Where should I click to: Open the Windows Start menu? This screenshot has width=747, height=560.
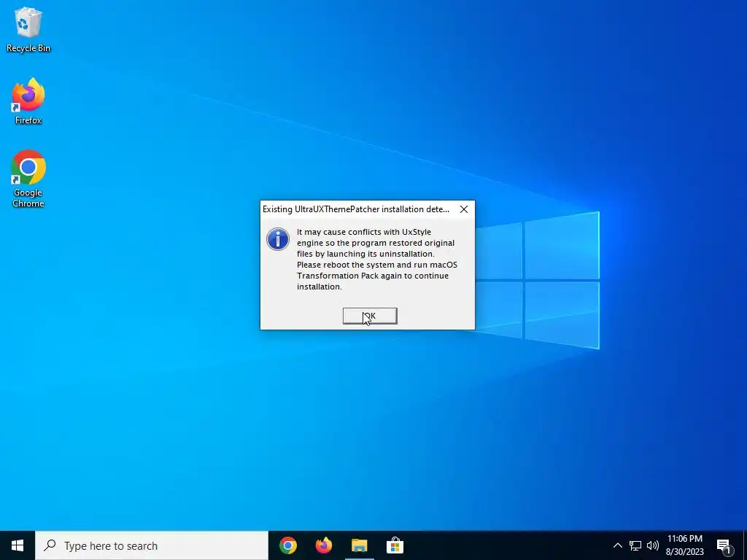tap(18, 545)
